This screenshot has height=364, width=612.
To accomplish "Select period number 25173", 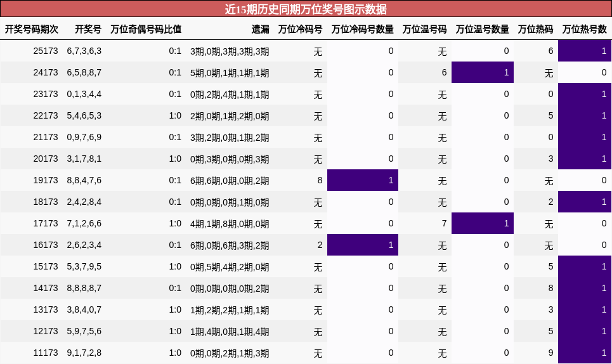I will (46, 51).
